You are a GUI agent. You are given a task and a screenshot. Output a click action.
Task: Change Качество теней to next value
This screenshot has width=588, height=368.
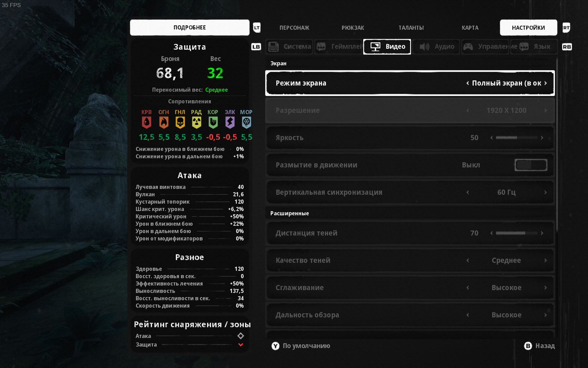click(545, 260)
